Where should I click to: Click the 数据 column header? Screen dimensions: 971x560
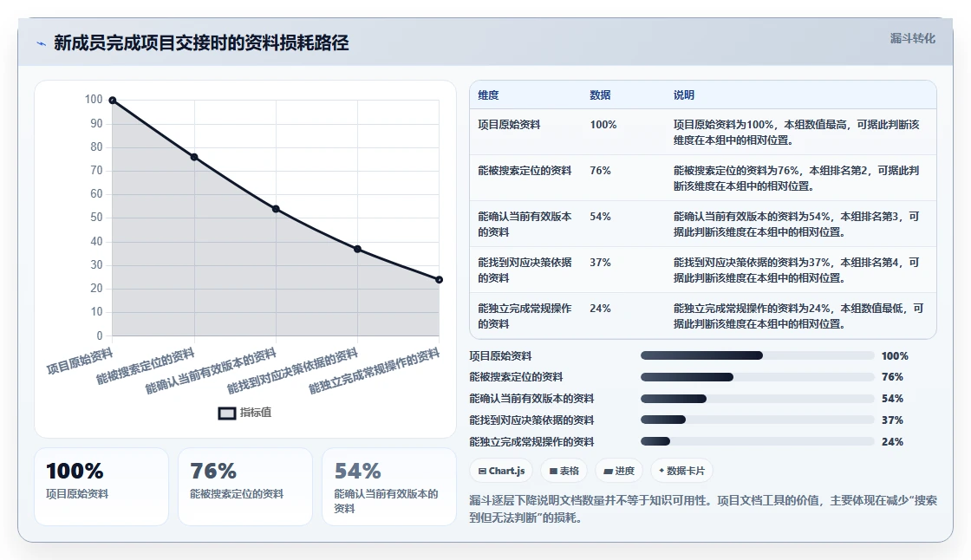coord(600,95)
